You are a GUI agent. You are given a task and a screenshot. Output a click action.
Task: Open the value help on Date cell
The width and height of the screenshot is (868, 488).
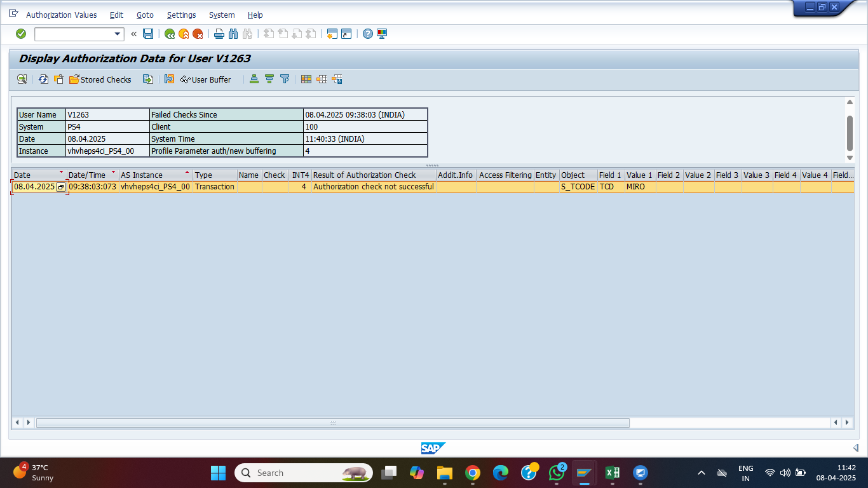point(61,187)
